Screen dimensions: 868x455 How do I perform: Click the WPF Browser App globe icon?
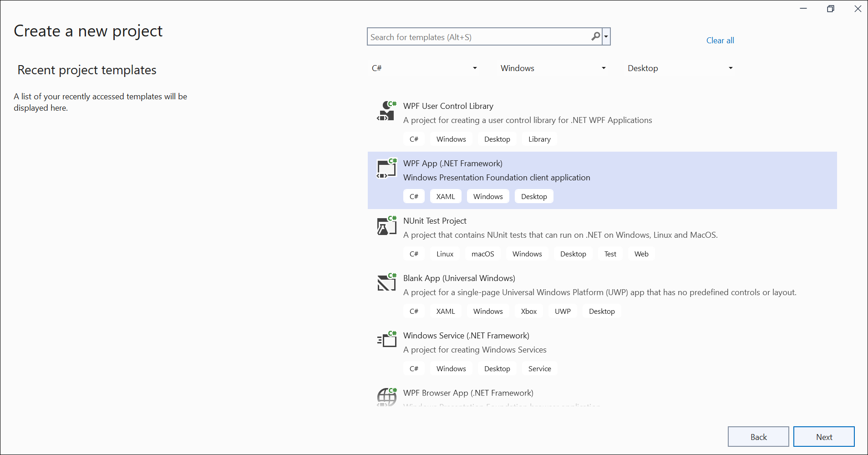click(386, 397)
